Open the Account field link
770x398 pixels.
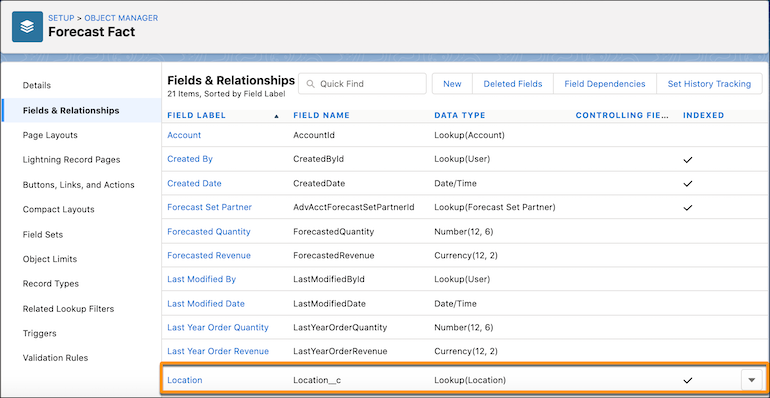184,135
